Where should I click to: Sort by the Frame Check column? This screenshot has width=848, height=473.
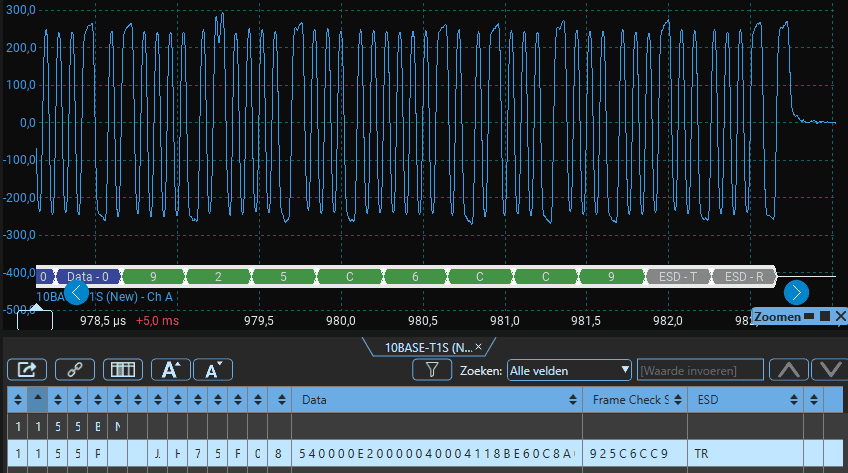[630, 400]
